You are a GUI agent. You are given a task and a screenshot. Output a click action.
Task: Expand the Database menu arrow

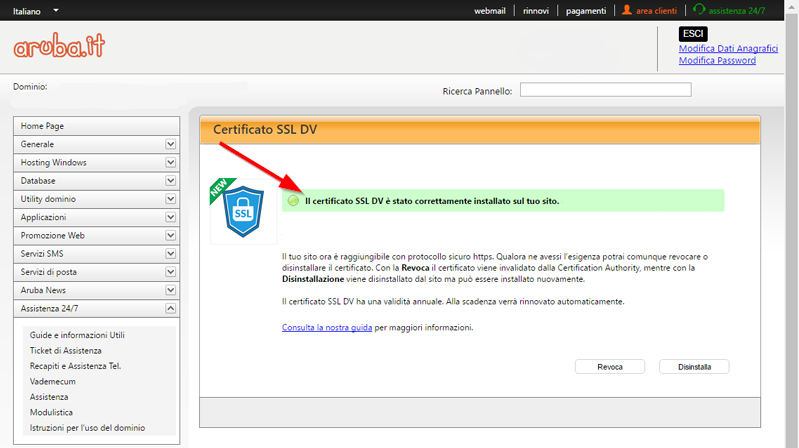(x=170, y=181)
